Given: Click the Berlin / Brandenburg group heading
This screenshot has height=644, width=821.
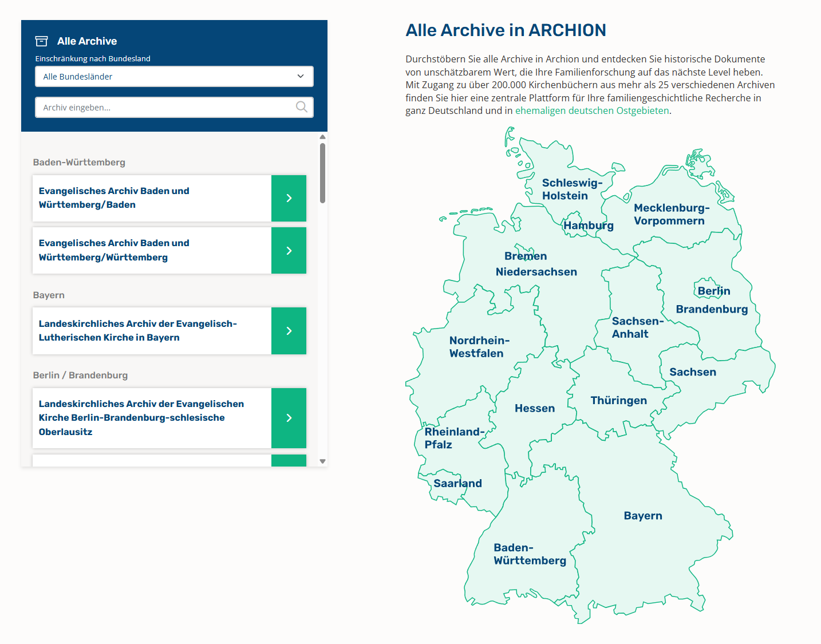Looking at the screenshot, I should tap(80, 376).
